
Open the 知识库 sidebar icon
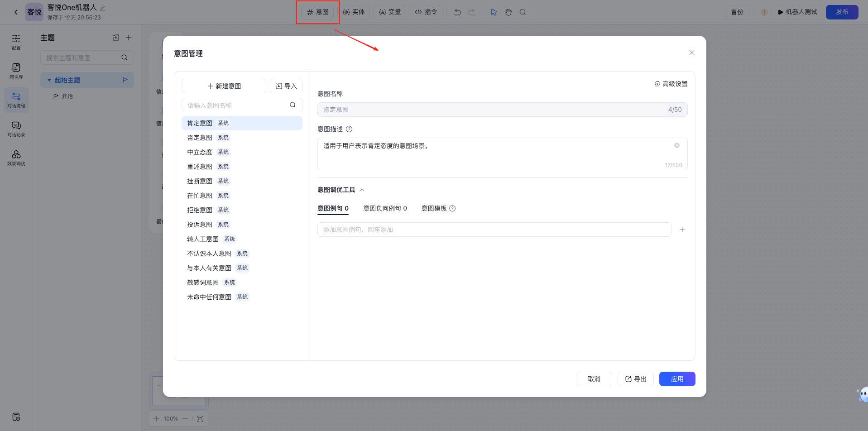[x=16, y=71]
